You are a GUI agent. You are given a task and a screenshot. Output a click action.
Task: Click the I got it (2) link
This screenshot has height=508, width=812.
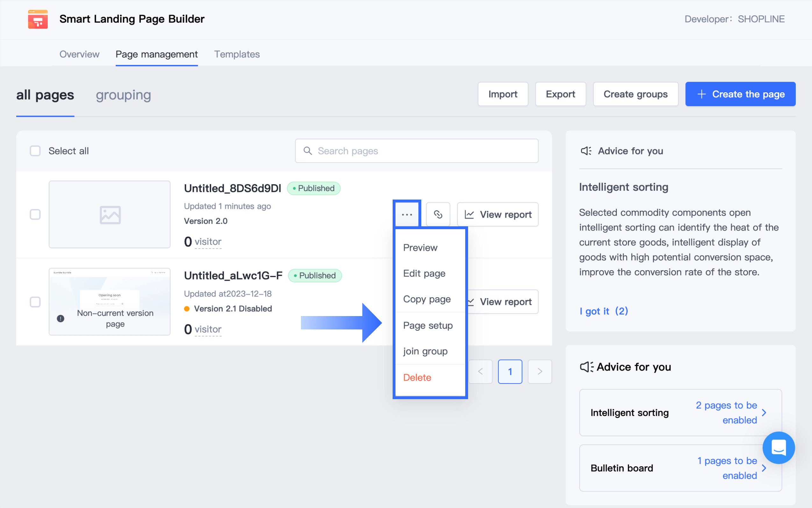603,311
